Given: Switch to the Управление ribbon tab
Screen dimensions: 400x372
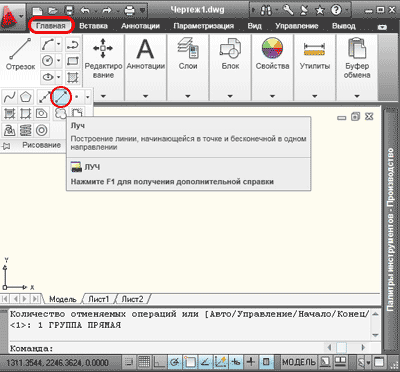Looking at the screenshot, I should (297, 26).
